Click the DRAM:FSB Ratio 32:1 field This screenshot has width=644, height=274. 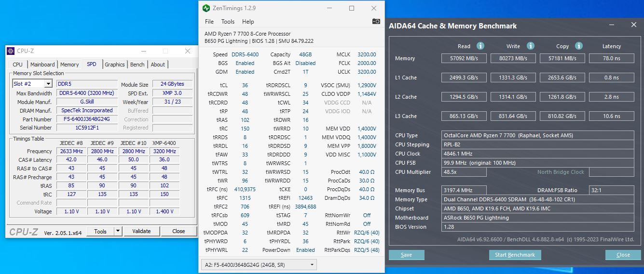click(x=612, y=190)
